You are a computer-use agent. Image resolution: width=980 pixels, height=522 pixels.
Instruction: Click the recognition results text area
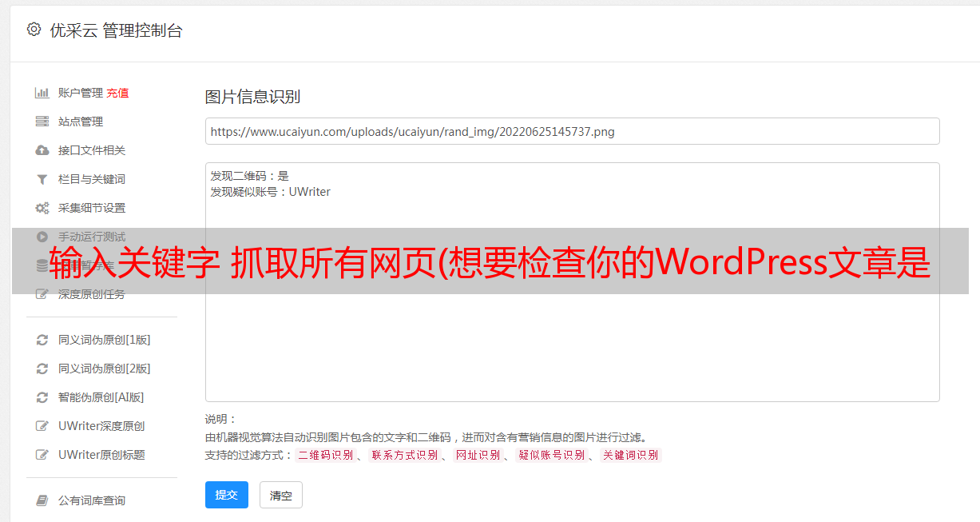coord(572,282)
